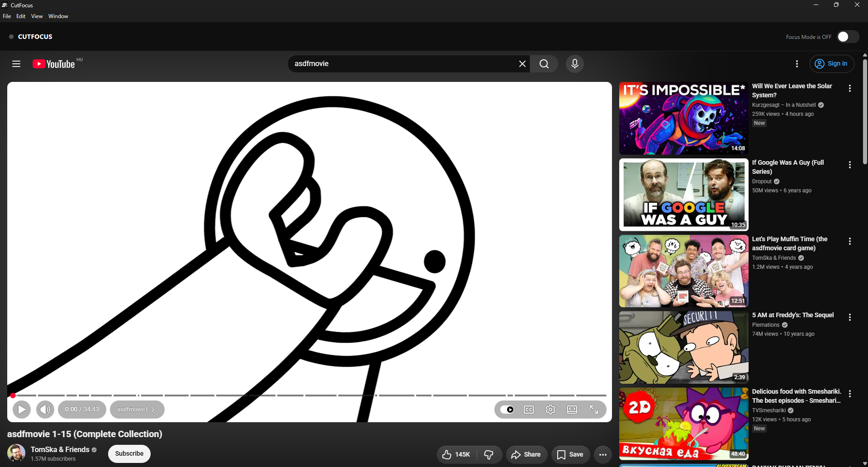Open the View menu
This screenshot has height=467, width=868.
point(37,16)
